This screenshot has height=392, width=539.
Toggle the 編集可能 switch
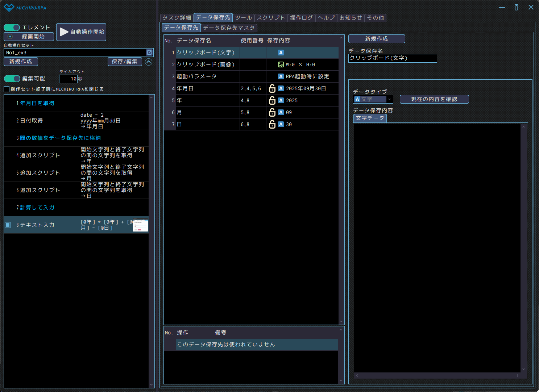pyautogui.click(x=12, y=79)
